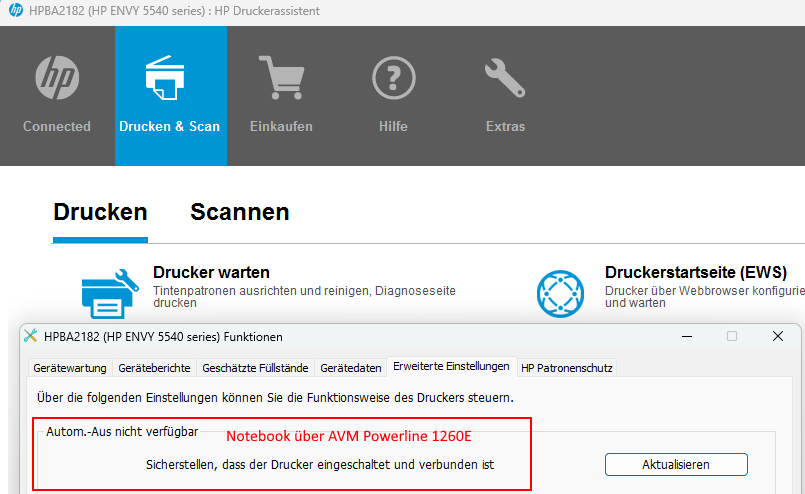Click the Extras label in the top bar
Image resolution: width=805 pixels, height=494 pixels.
[x=506, y=126]
